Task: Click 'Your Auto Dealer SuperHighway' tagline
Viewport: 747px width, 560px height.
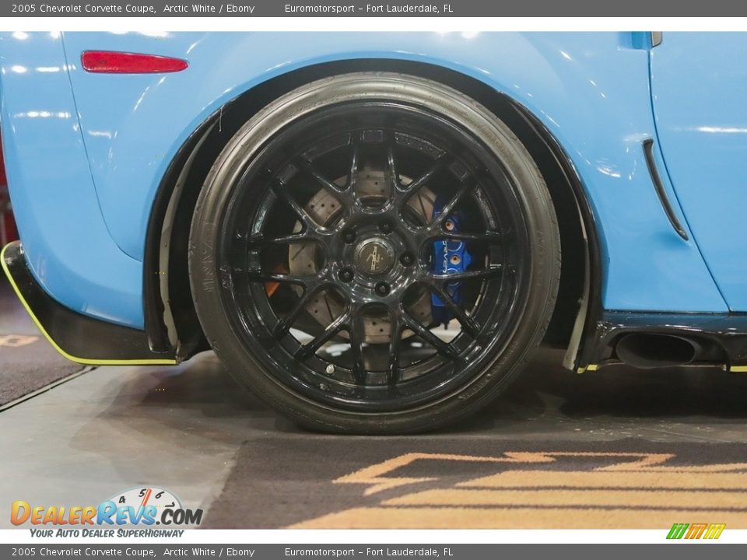Action: point(107,533)
